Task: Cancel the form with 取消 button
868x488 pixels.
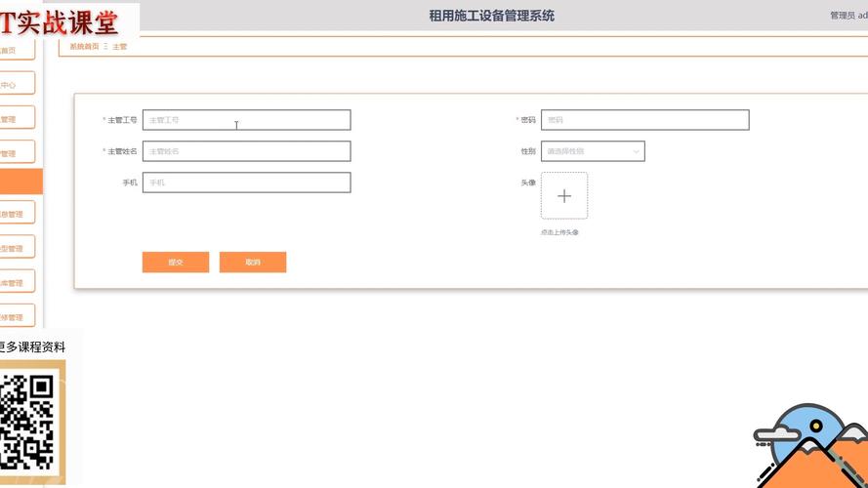Action: tap(253, 263)
